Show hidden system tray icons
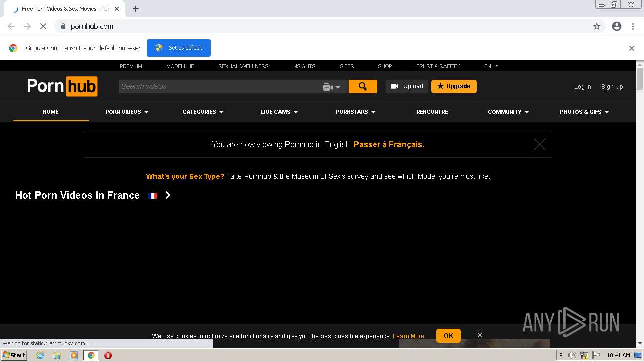Screen dimensions: 644x362 pos(561,355)
